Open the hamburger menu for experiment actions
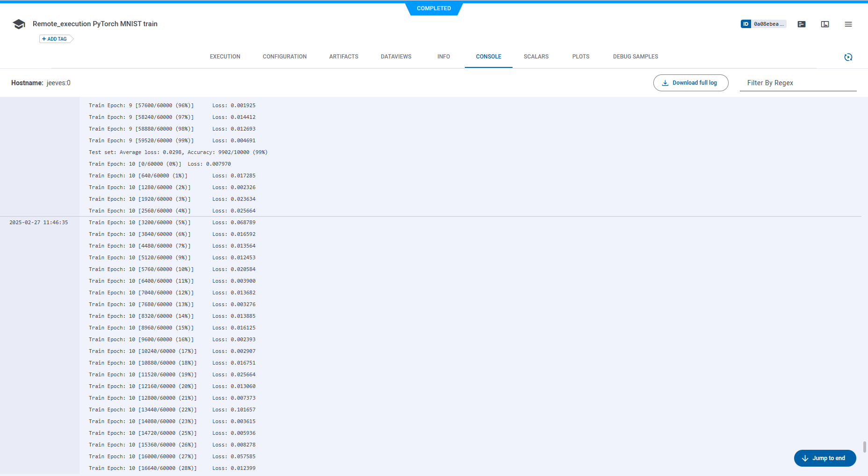This screenshot has height=476, width=868. 848,24
